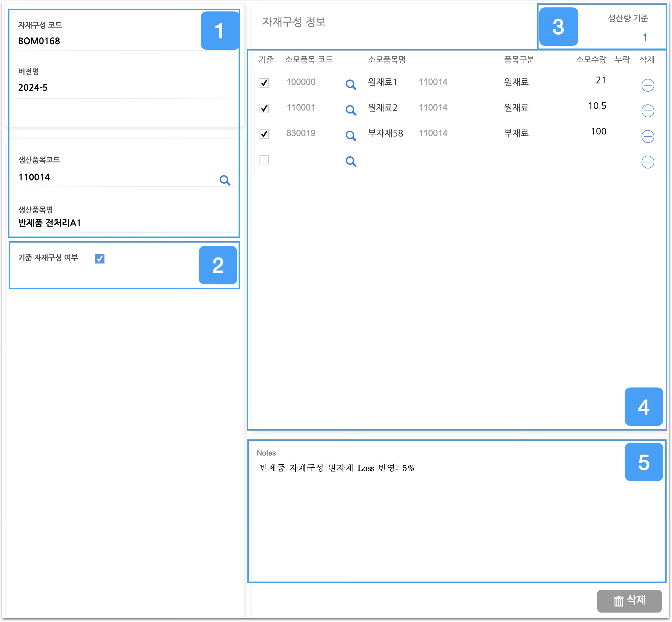Click search icon in 부자재58 row
This screenshot has height=622, width=672.
pyautogui.click(x=351, y=136)
